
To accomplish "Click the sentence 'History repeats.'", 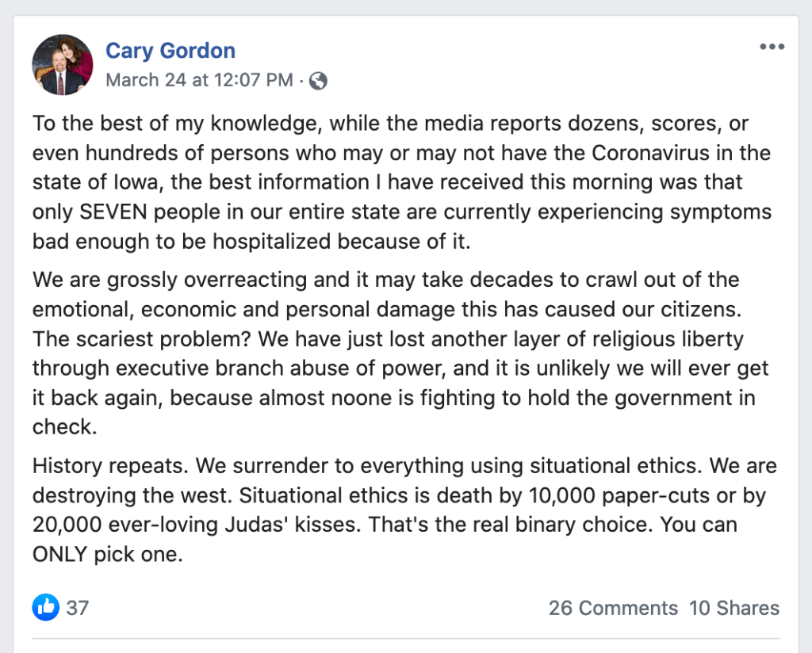I will coord(110,464).
